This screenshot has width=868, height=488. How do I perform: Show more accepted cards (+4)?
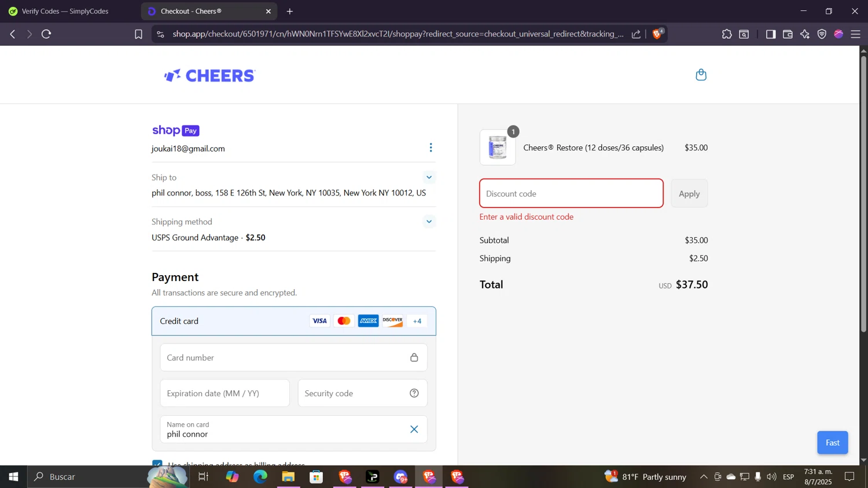[417, 321]
